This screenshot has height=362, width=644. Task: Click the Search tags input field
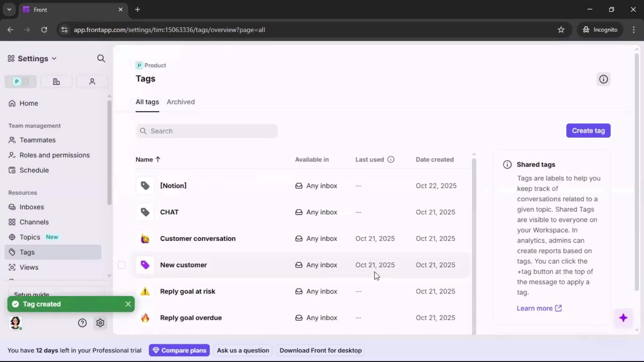point(207,131)
